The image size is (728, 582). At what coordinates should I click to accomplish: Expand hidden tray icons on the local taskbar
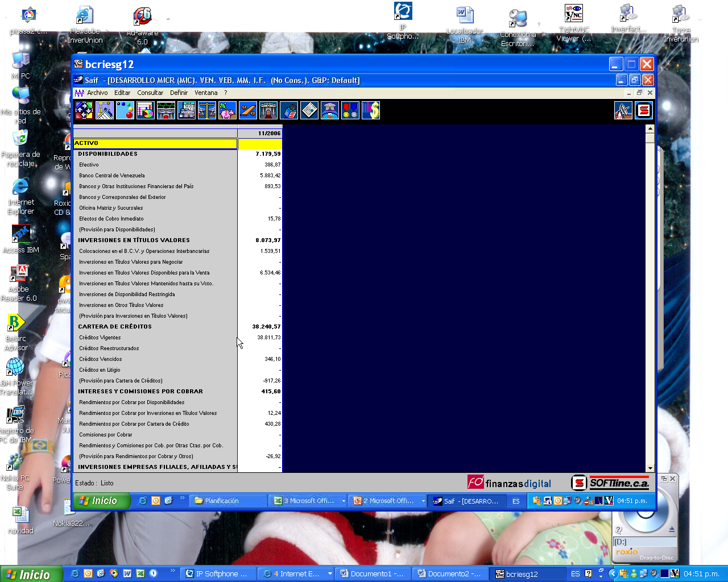613,573
